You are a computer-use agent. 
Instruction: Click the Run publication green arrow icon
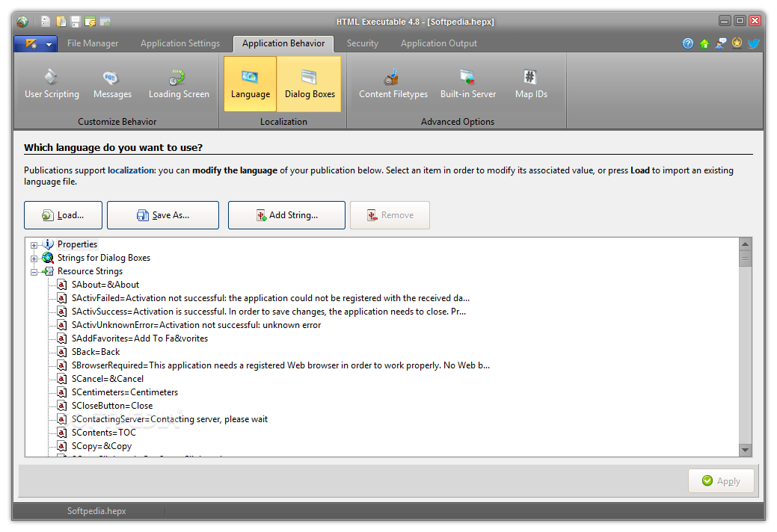tap(105, 21)
